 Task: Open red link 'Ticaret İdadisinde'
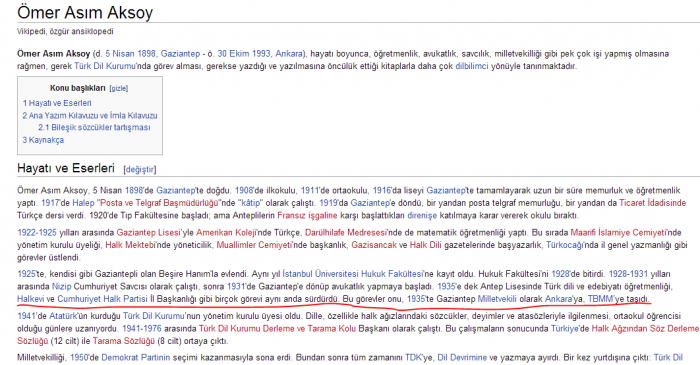pos(652,203)
